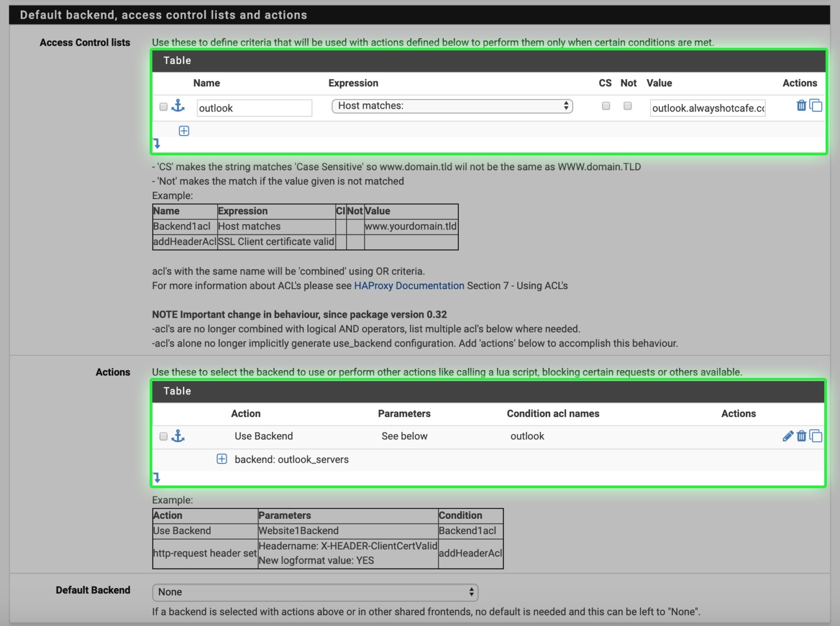The width and height of the screenshot is (840, 626).
Task: Edit the Use Backend action with pencil icon
Action: (788, 436)
